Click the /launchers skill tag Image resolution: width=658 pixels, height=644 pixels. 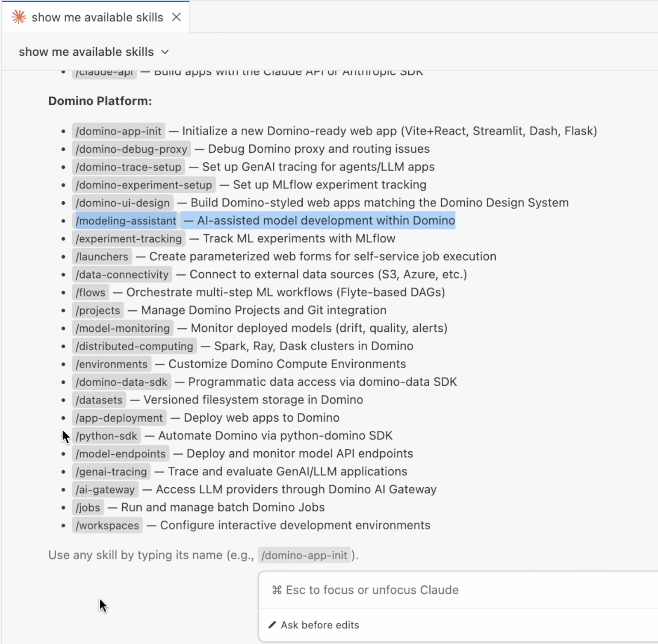pyautogui.click(x=102, y=257)
